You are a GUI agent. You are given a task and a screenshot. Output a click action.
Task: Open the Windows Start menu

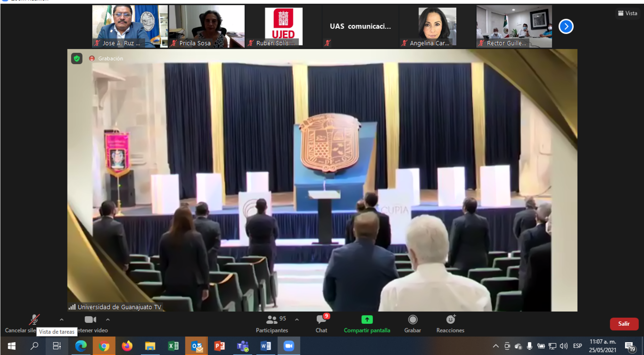11,346
